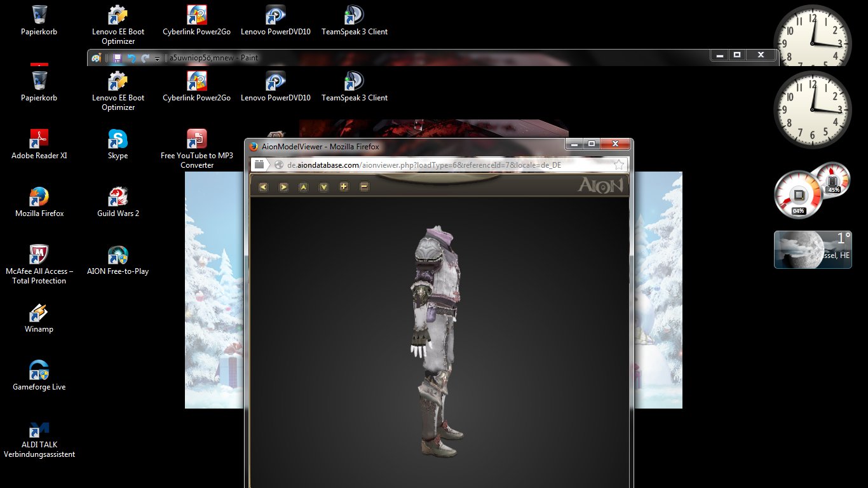Save the image using Paint's floppy disk icon
This screenshot has height=488, width=868.
pyautogui.click(x=117, y=58)
